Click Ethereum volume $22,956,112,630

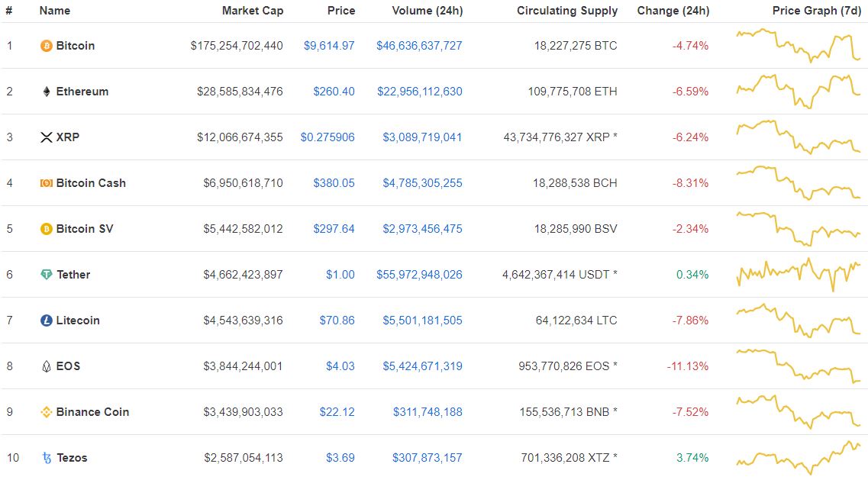point(420,92)
